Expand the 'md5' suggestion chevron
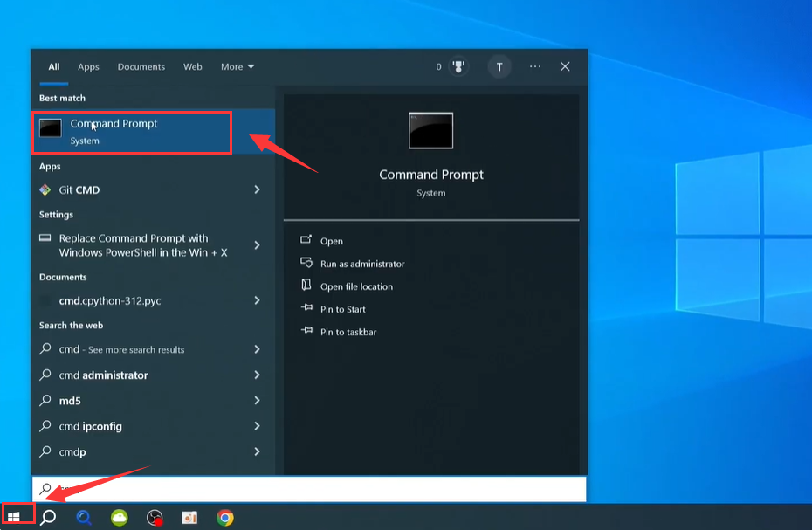 click(257, 400)
